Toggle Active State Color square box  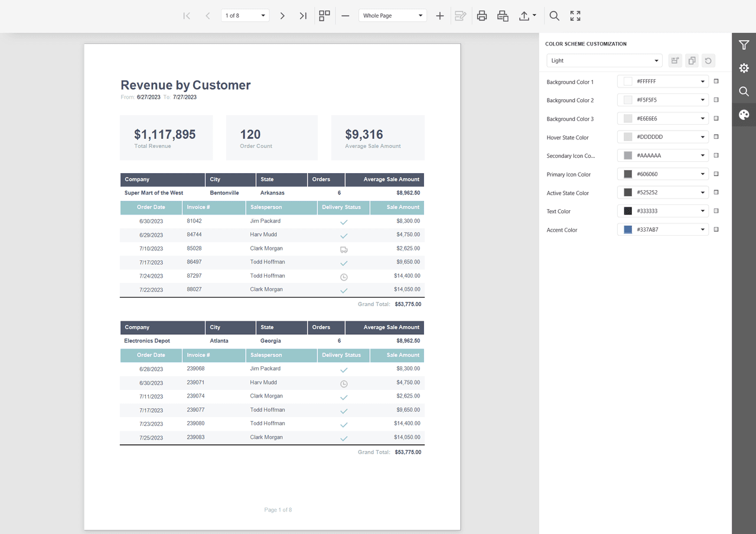coord(716,192)
